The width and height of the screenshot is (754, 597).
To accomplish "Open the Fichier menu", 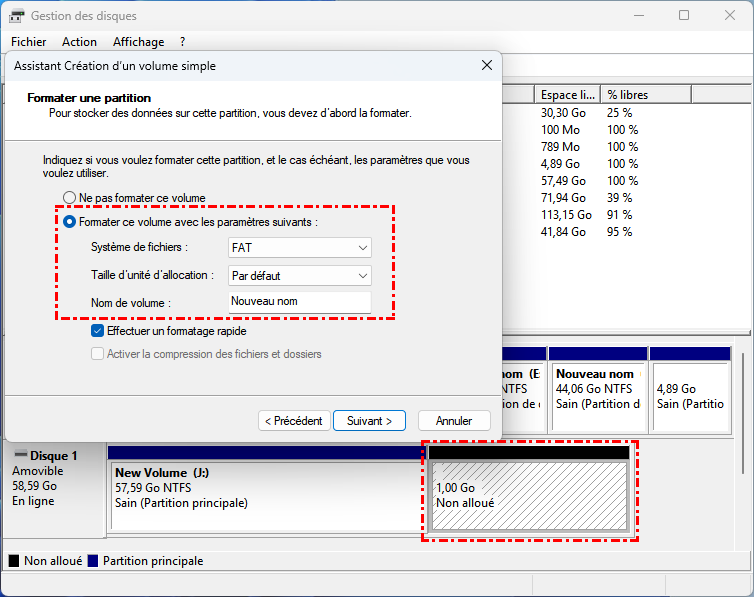I will click(28, 42).
